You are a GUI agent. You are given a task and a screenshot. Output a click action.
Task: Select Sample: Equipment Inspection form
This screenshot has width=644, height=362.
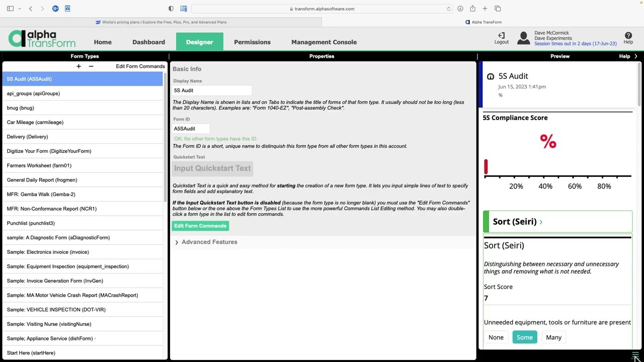(x=83, y=266)
